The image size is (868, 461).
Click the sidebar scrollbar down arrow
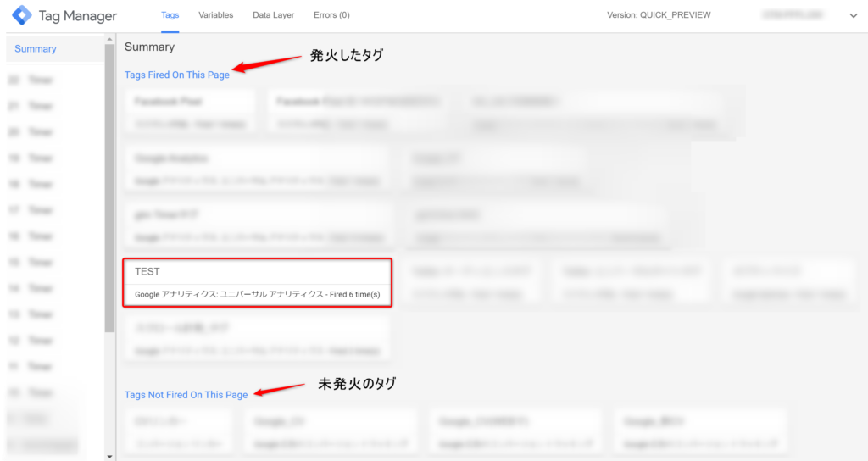tap(109, 457)
